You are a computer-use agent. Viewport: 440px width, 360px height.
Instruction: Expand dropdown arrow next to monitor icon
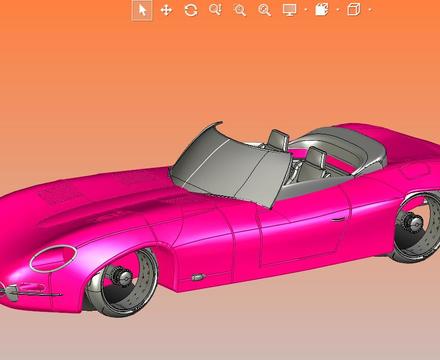[306, 10]
